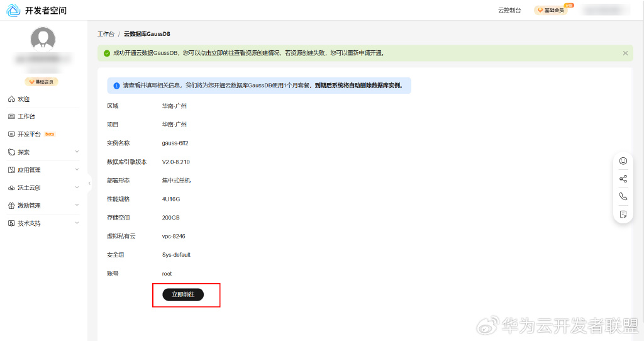Screen dimensions: 644x341
Task: Click the 基础会员 badge in the top header
Action: [551, 10]
